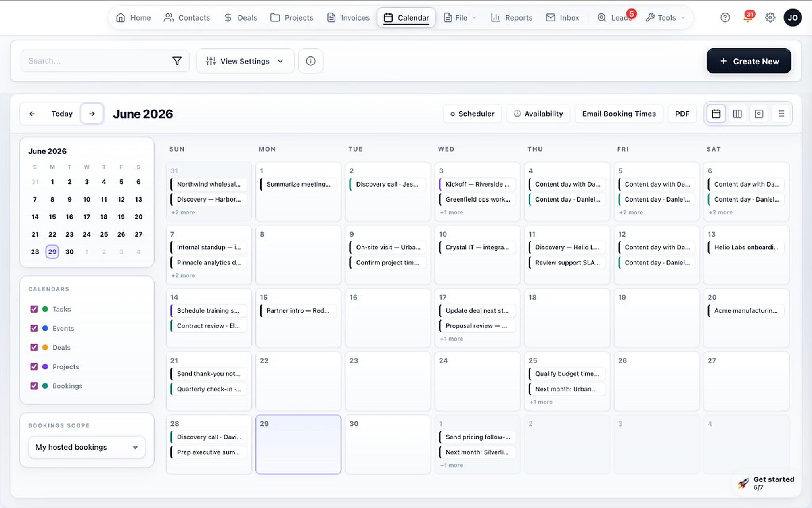Click the Projects folder icon
Screen dimensions: 812x508
coord(275,18)
